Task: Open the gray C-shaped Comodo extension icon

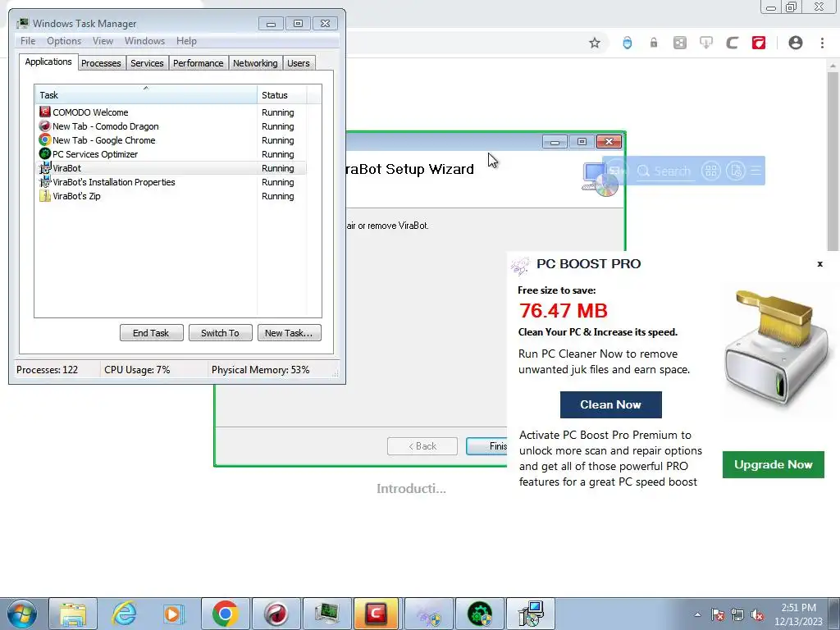Action: coord(733,43)
